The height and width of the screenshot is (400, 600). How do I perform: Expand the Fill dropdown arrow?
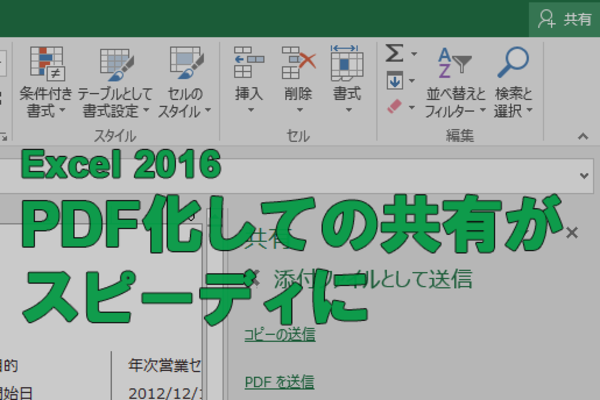[x=412, y=81]
